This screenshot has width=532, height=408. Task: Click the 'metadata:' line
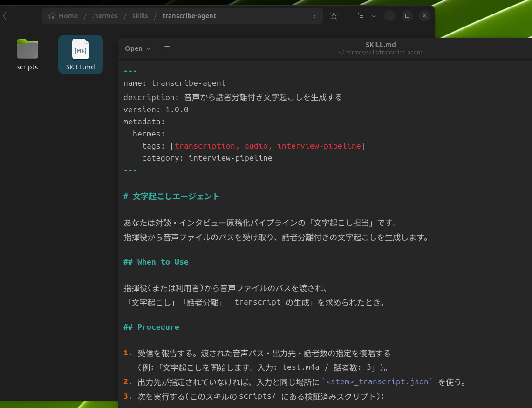[144, 122]
